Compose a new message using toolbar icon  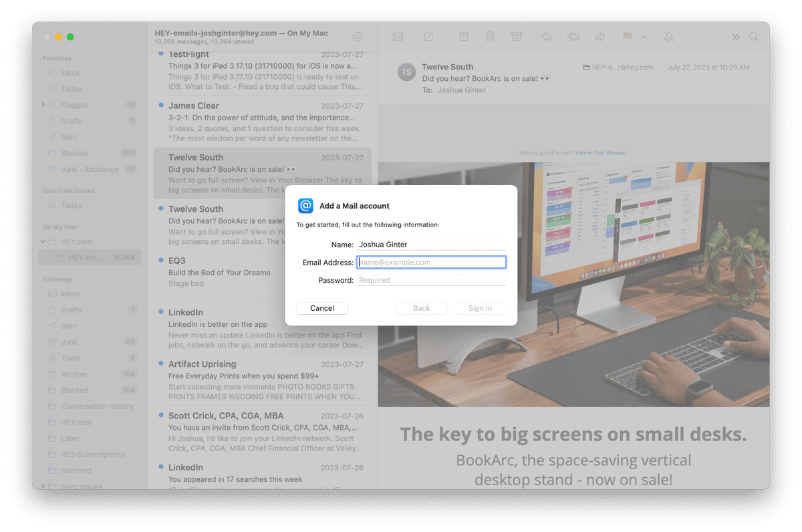pyautogui.click(x=428, y=37)
